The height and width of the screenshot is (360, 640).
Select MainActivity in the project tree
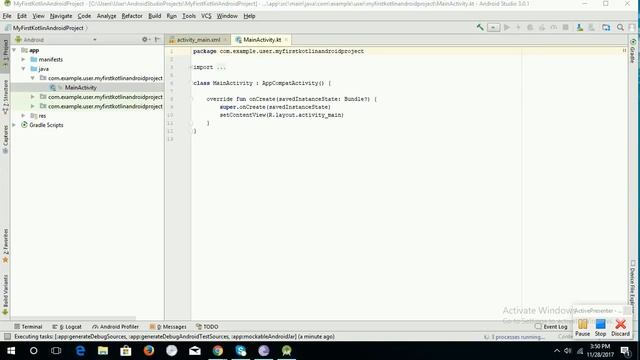[80, 87]
